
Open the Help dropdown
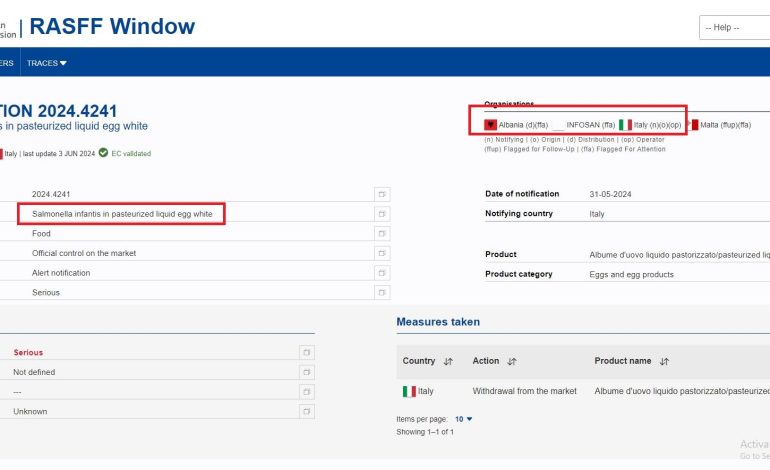(x=734, y=27)
